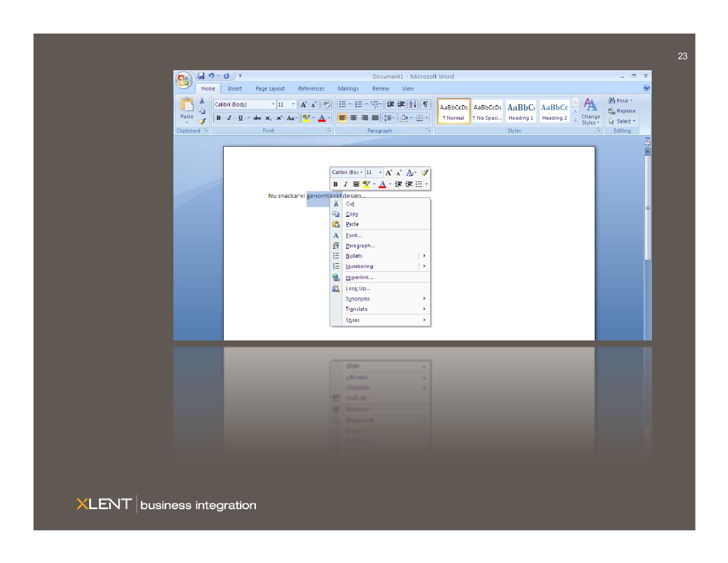Viewport: 728px width, 563px height.
Task: Toggle Justify alignment in ribbon
Action: coord(375,118)
